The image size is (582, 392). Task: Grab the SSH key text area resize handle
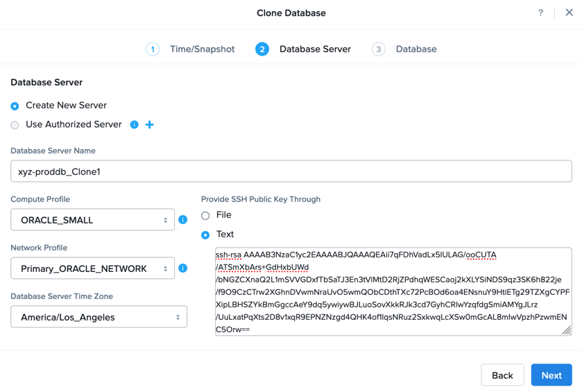567,330
